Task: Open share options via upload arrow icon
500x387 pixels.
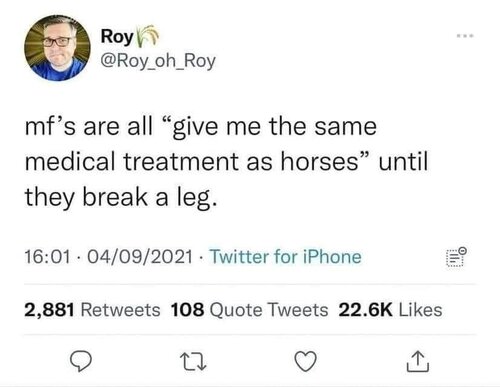Action: [418, 361]
